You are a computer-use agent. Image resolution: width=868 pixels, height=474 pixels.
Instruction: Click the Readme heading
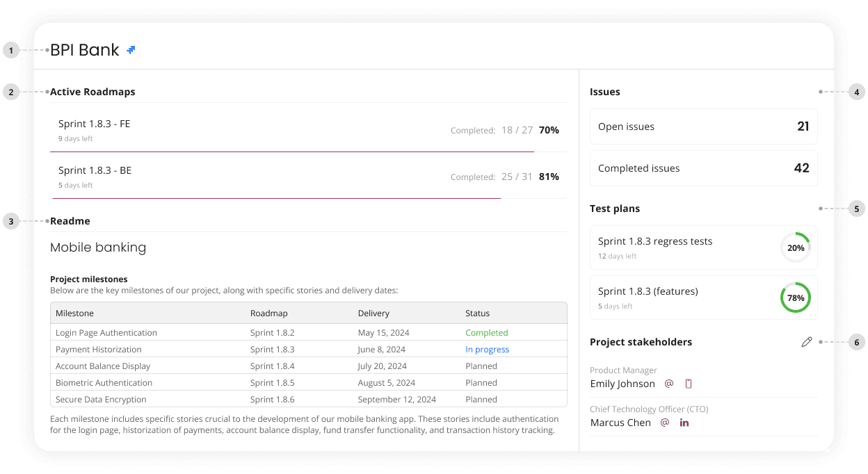pos(70,221)
